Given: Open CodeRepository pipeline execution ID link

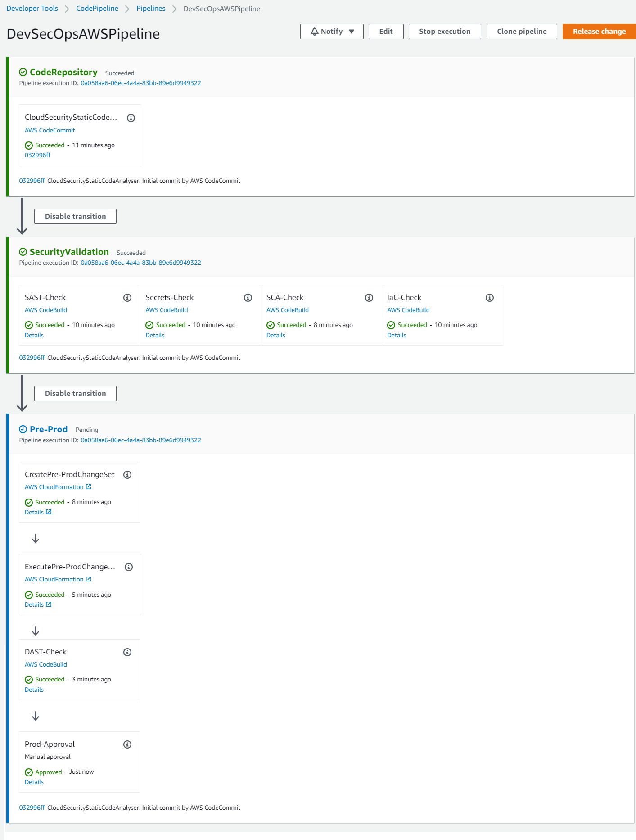Looking at the screenshot, I should tap(140, 83).
